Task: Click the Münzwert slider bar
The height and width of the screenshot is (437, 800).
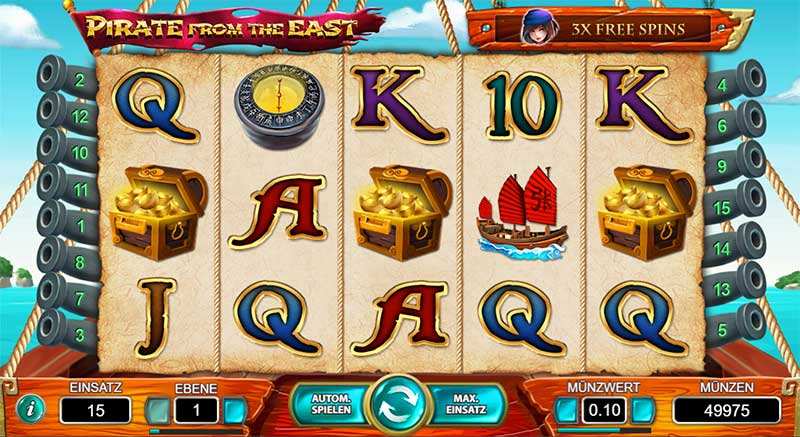Action: [605, 430]
